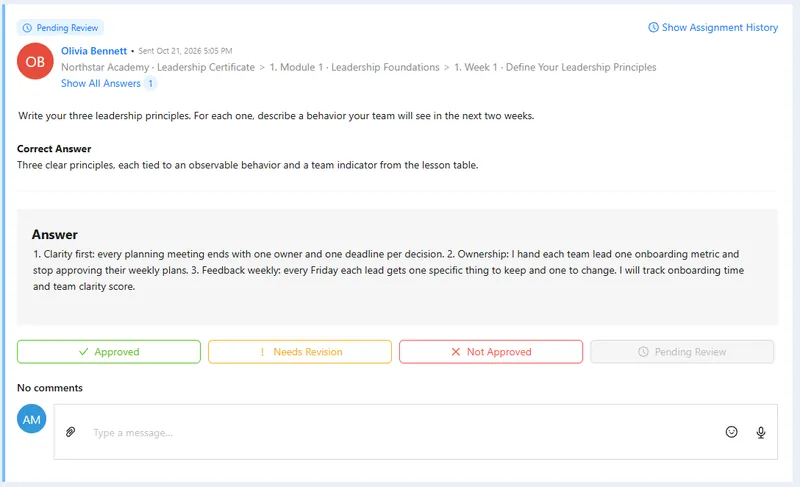
Task: Open the emoji picker smiley icon
Action: click(x=731, y=432)
